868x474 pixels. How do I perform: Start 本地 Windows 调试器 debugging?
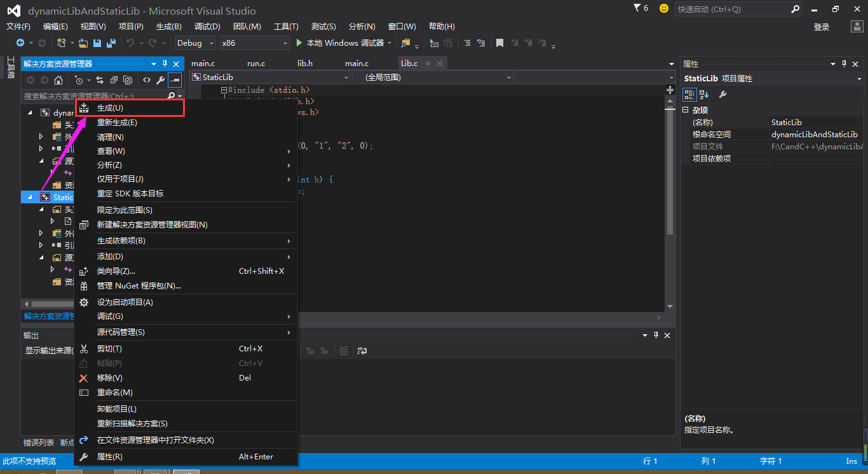pos(339,43)
